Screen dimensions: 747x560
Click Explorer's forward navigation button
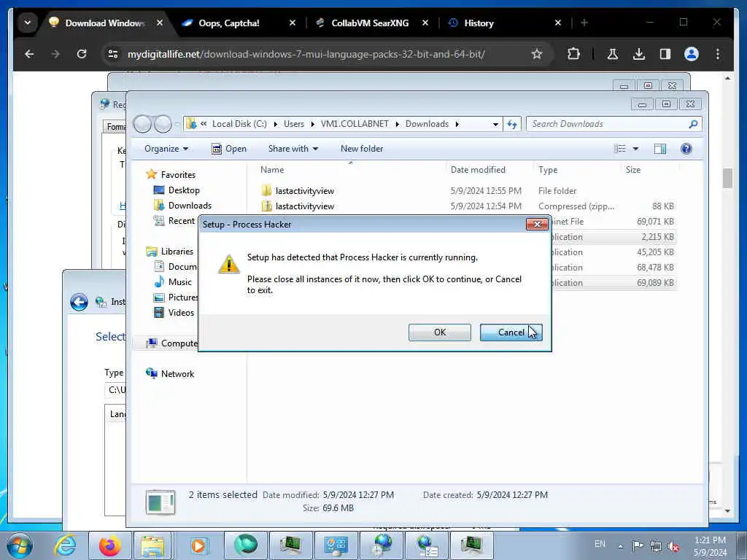(x=163, y=124)
